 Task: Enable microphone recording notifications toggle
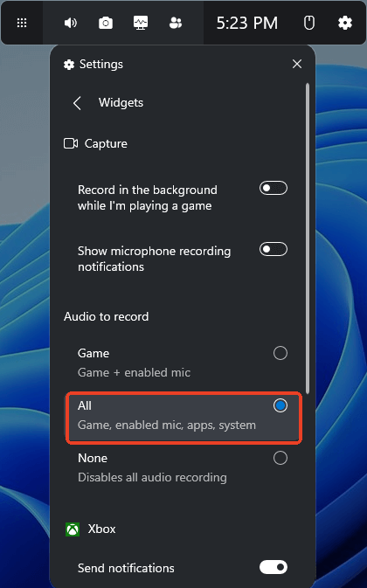pos(274,249)
